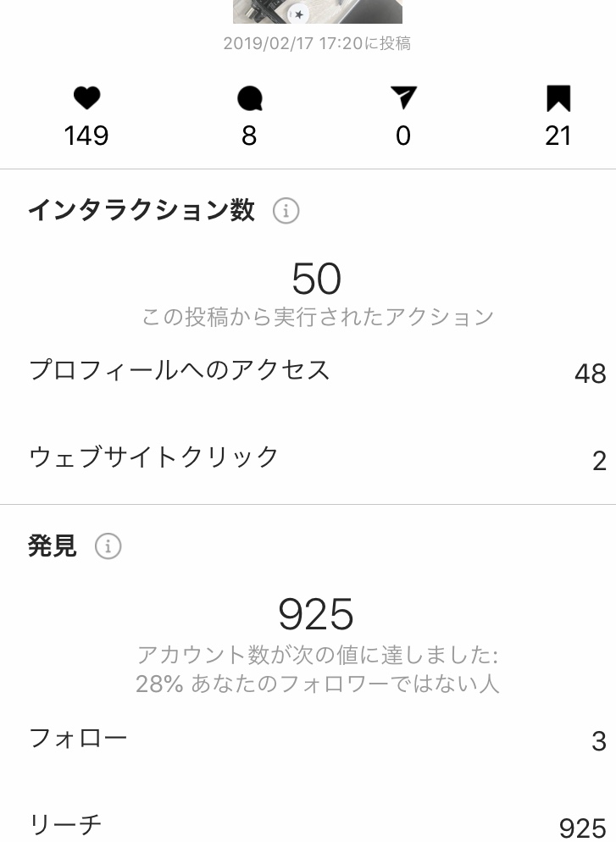
Task: Open info icon beside 発見
Action: (108, 546)
